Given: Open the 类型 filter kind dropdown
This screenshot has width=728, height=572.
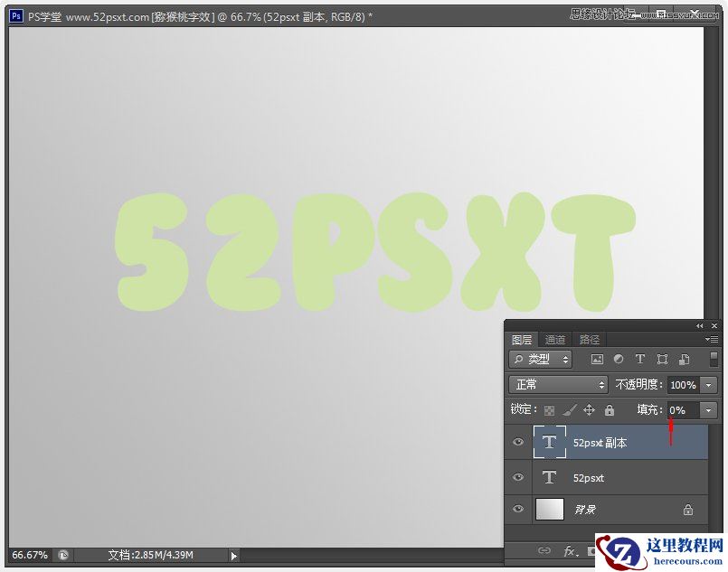Looking at the screenshot, I should (x=541, y=359).
